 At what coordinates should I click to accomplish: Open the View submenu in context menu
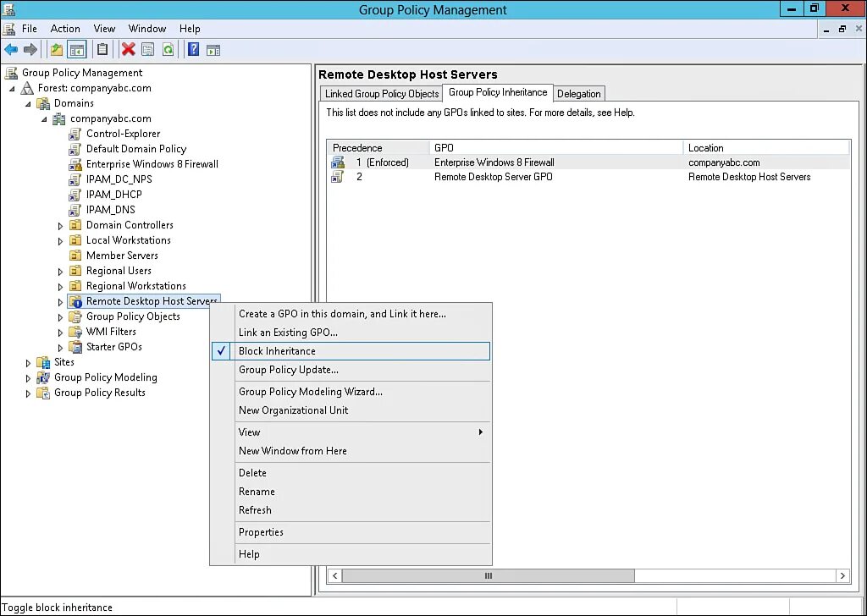(x=351, y=432)
